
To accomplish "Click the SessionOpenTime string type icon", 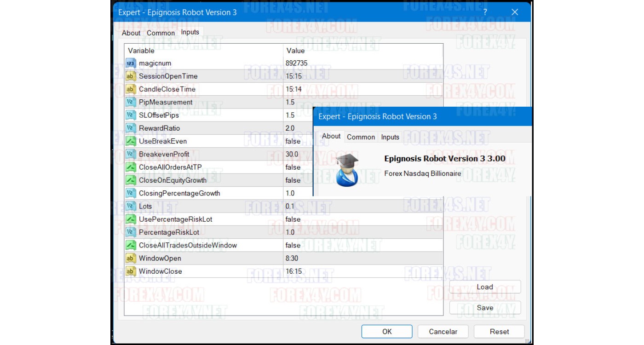I will click(131, 76).
